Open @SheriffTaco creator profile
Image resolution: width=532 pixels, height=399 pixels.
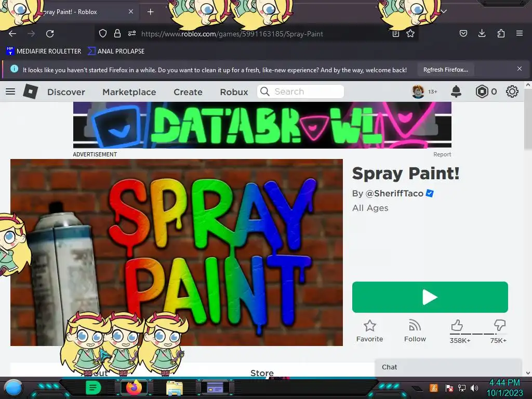point(394,193)
